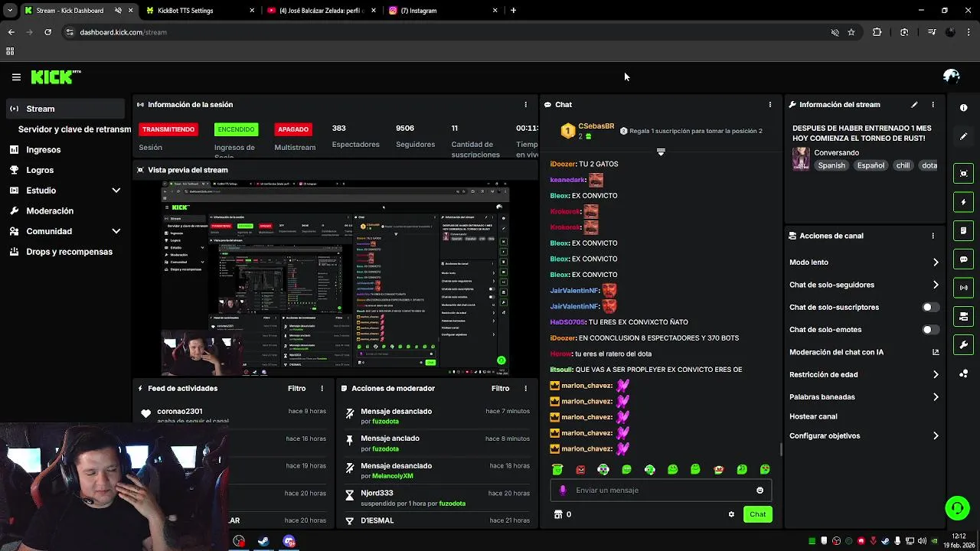This screenshot has width=980, height=551.
Task: Open the Chat panel three-dot menu
Action: tap(770, 105)
